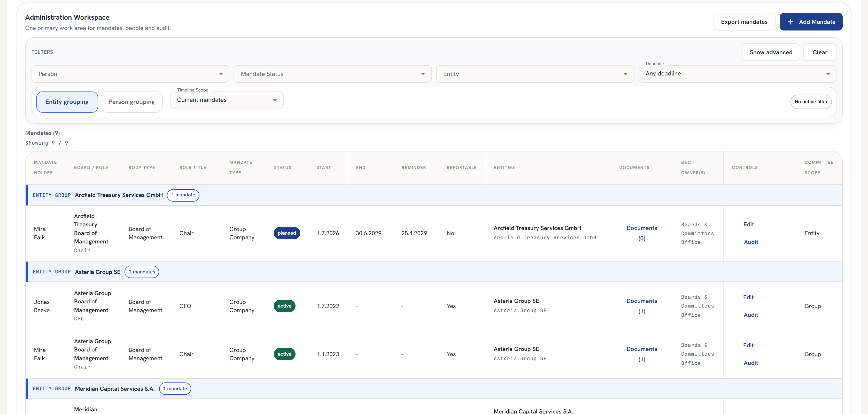Click the Board / Role column header
Screen dimensions: 868x414
pyautogui.click(x=91, y=167)
